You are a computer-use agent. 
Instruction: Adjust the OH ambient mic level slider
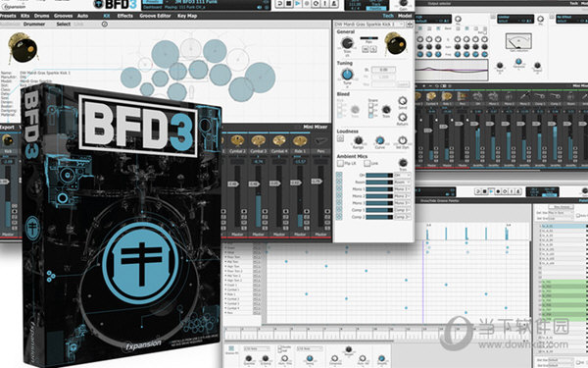379,176
